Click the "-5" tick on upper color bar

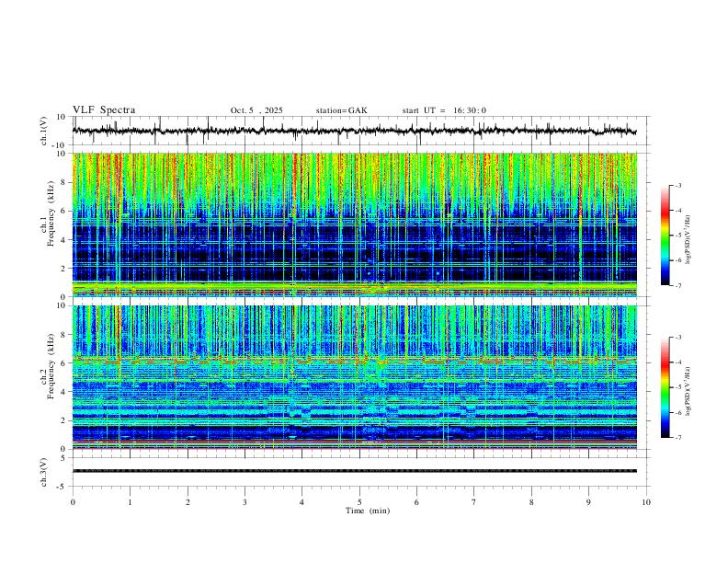pyautogui.click(x=677, y=236)
